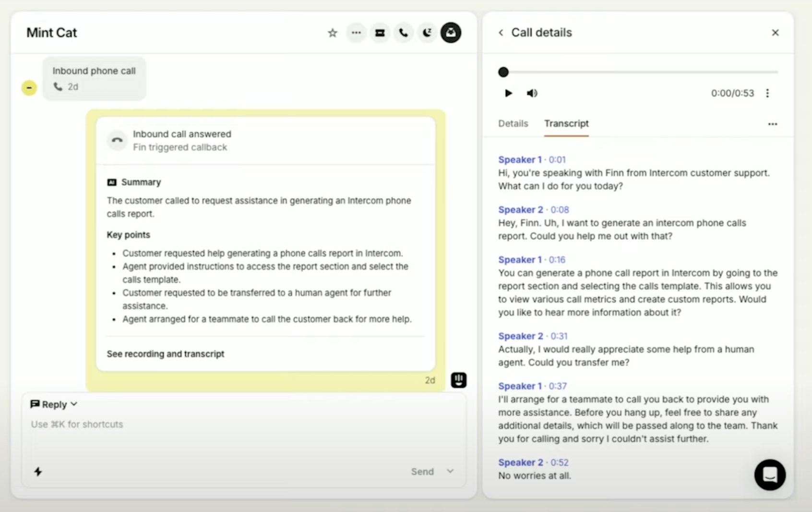Click the yellow customer avatar
This screenshot has width=812, height=512.
(x=29, y=88)
